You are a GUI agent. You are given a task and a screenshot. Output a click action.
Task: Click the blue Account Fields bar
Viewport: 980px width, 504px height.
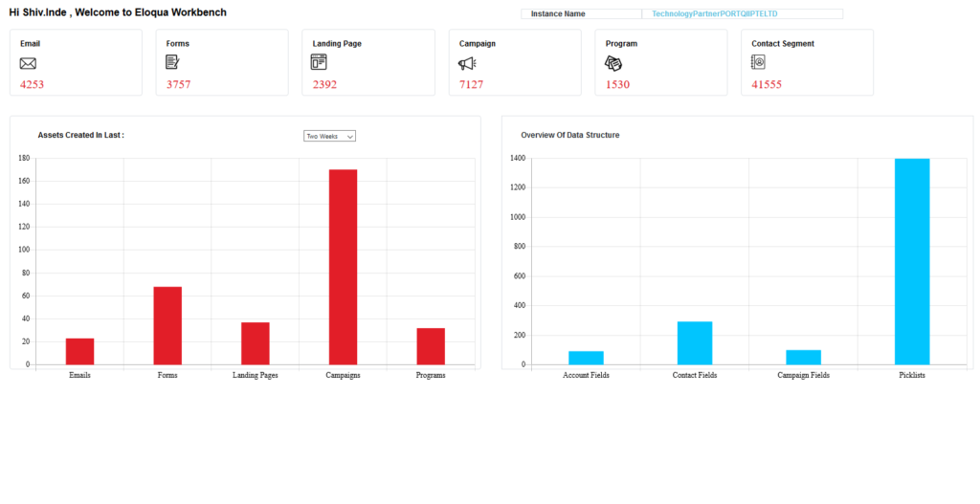[x=587, y=358]
